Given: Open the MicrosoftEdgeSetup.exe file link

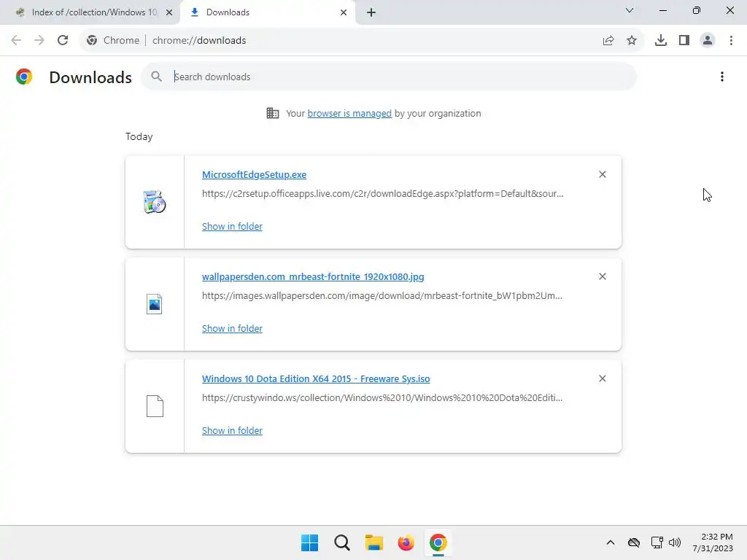Looking at the screenshot, I should pos(254,175).
